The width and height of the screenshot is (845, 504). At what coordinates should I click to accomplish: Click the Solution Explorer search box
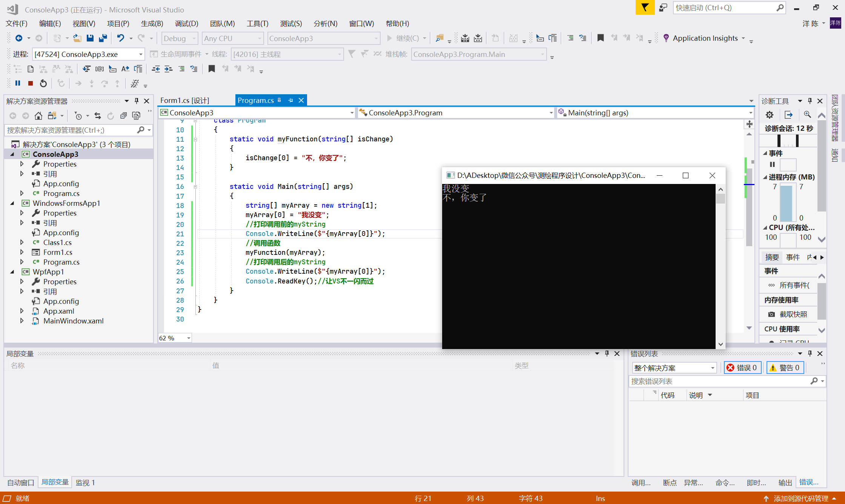(x=72, y=130)
